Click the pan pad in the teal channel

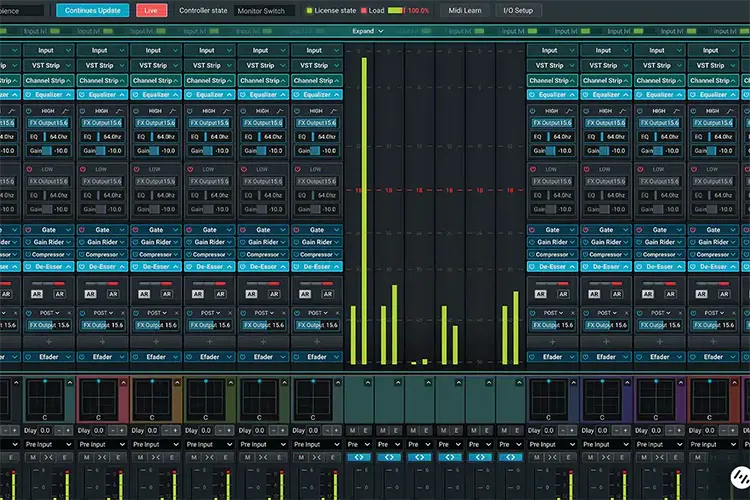click(x=45, y=398)
